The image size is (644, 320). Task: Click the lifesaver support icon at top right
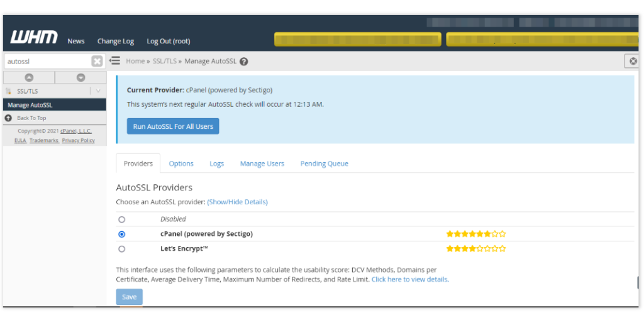click(633, 61)
